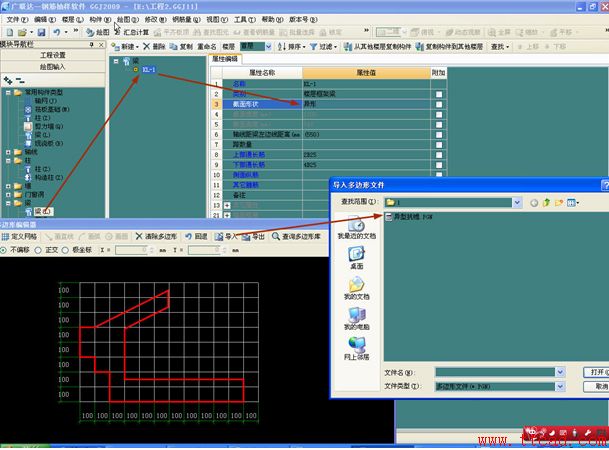
Task: Collapse the 柱 tree folder
Action: tap(8, 161)
